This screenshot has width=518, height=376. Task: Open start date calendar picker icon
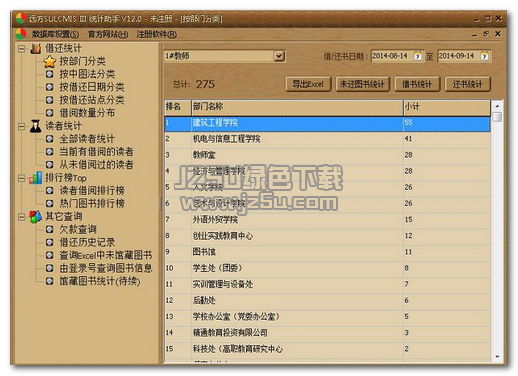(418, 56)
